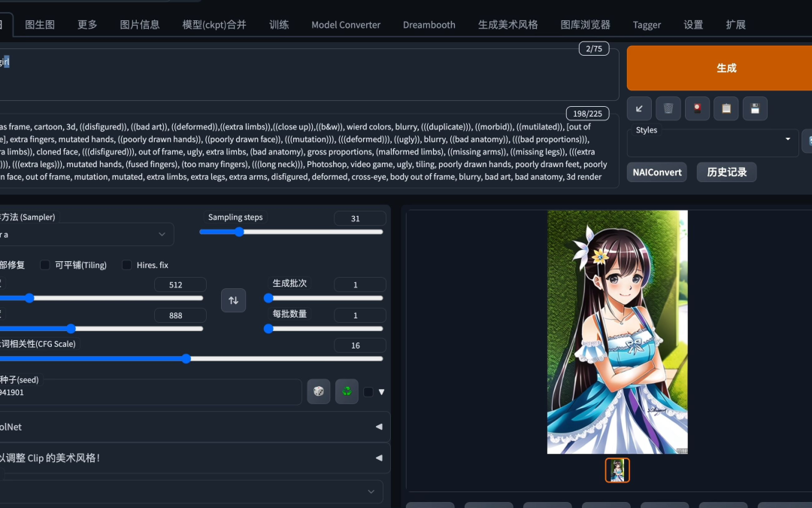Click the arrow icon to read last generation parameters
This screenshot has width=812, height=508.
pos(639,108)
